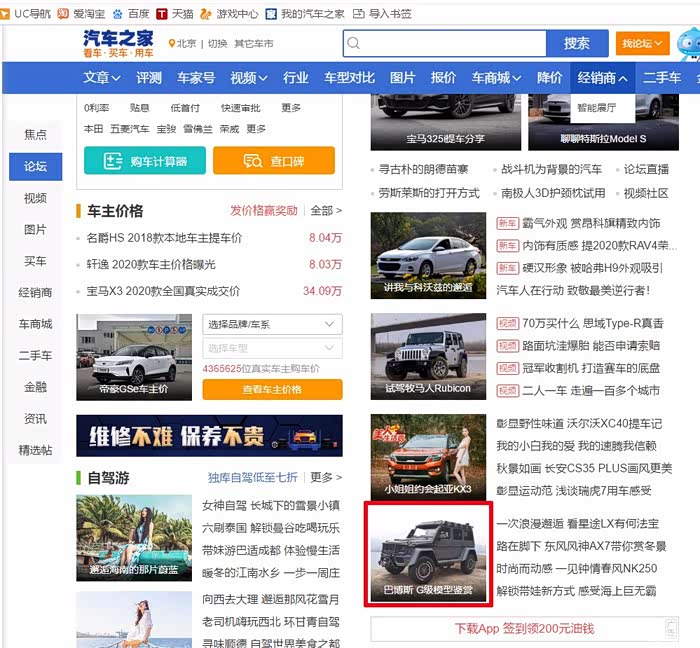Open the 巴博斯 G级模型鉴赏 thumbnail

pos(428,554)
